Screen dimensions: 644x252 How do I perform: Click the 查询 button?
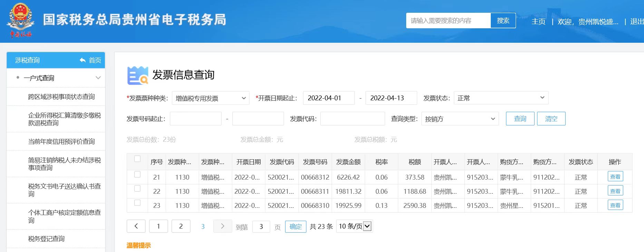click(x=520, y=119)
